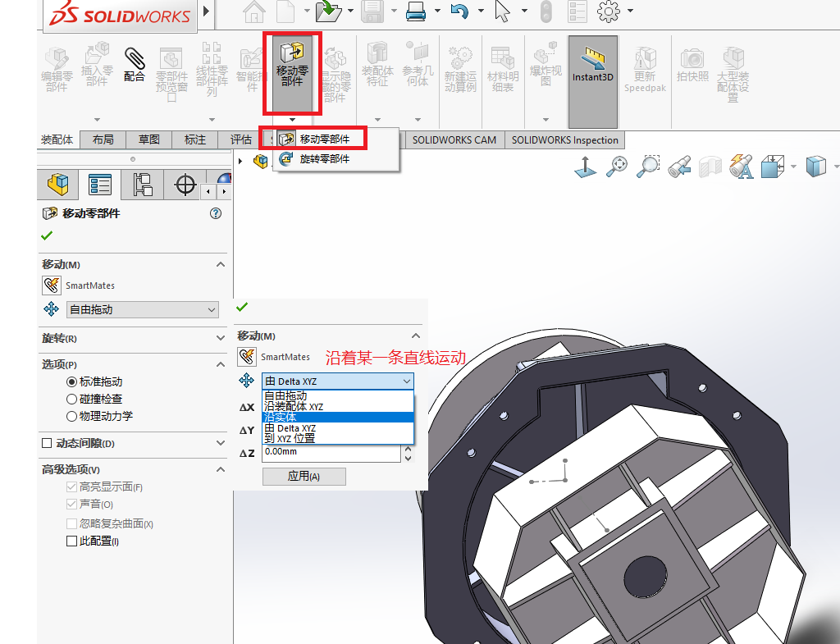
Task: Click SmartMates button in left panel
Action: (52, 285)
